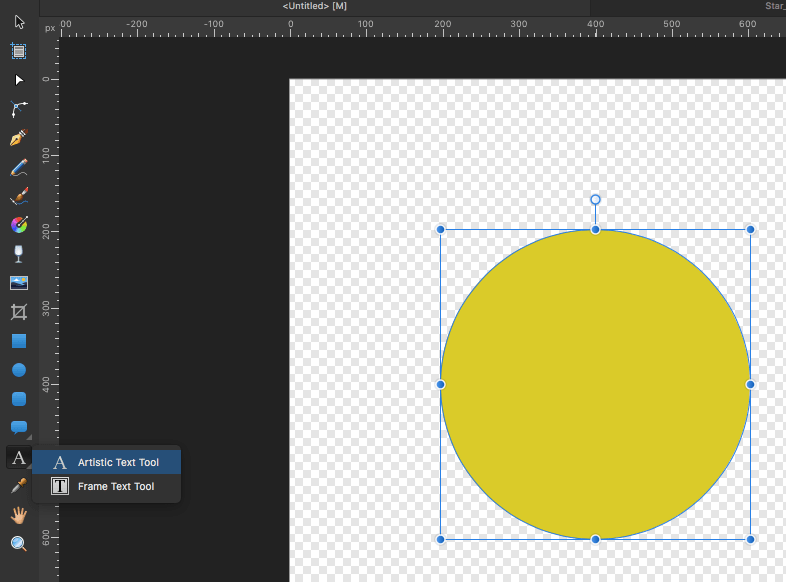Select the Transparency wine glass tool
This screenshot has width=786, height=582.
(19, 254)
